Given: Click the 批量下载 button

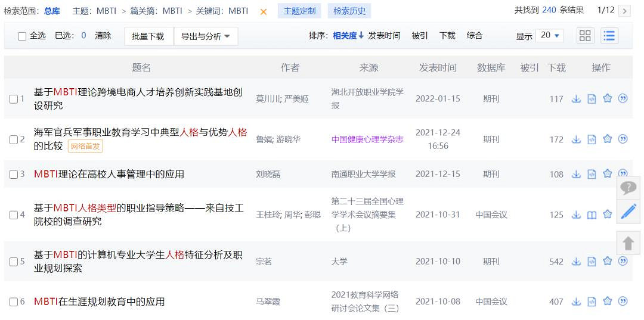Looking at the screenshot, I should 148,36.
